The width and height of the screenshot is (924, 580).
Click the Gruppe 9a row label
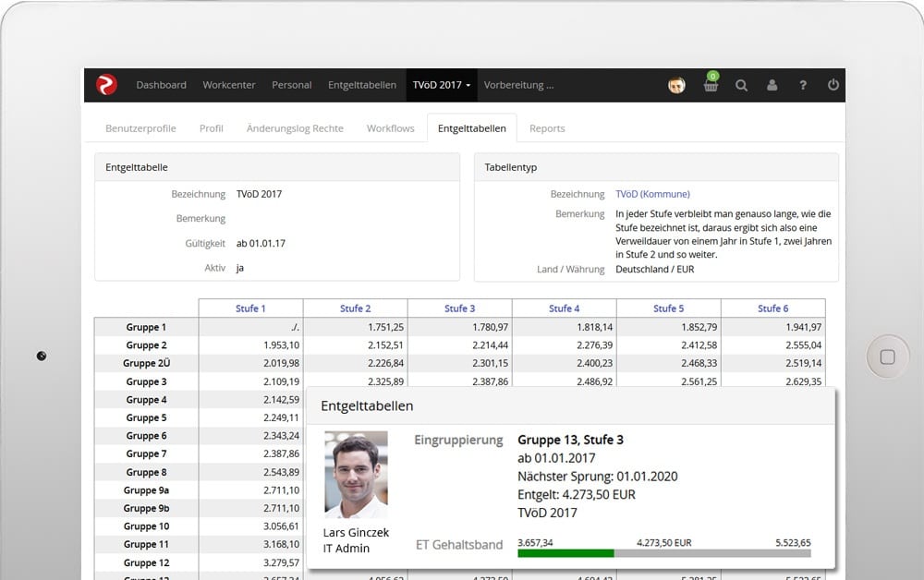pyautogui.click(x=146, y=490)
